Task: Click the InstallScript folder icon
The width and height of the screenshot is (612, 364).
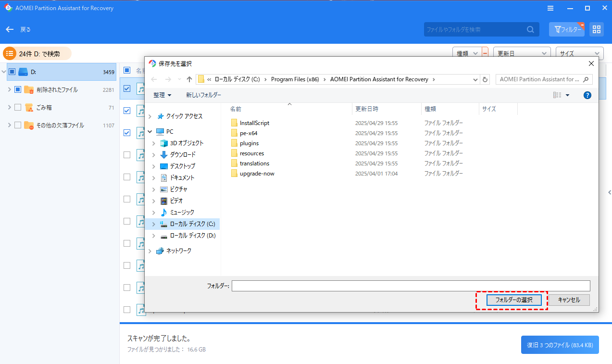Action: tap(235, 123)
